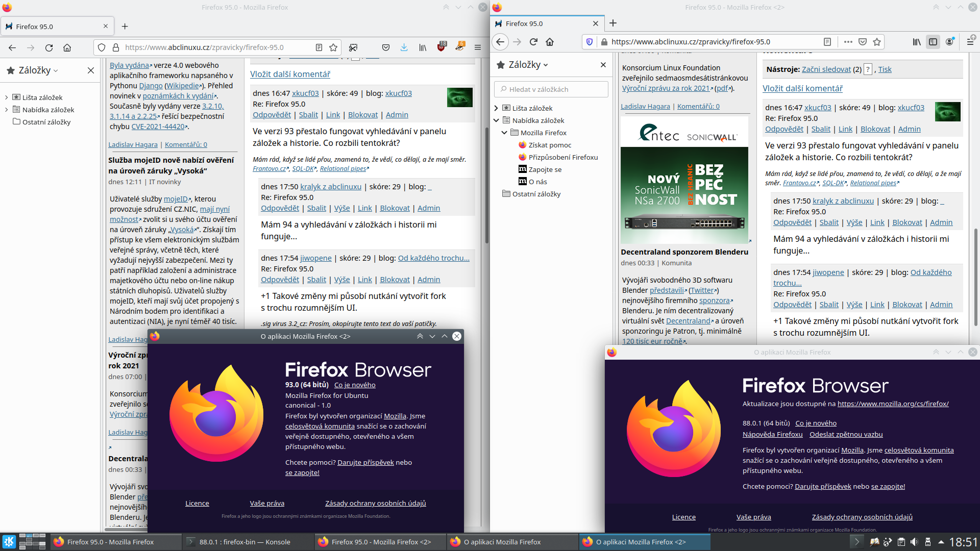This screenshot has height=551, width=980.
Task: Open hamburger menu in right Firefox window
Action: tap(971, 41)
